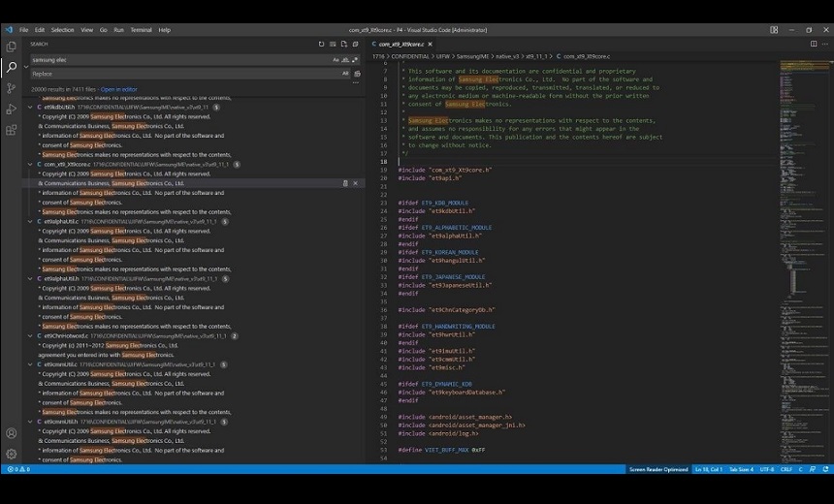Collapse et9kdbUtil.h search results
The width and height of the screenshot is (834, 504).
(x=30, y=108)
